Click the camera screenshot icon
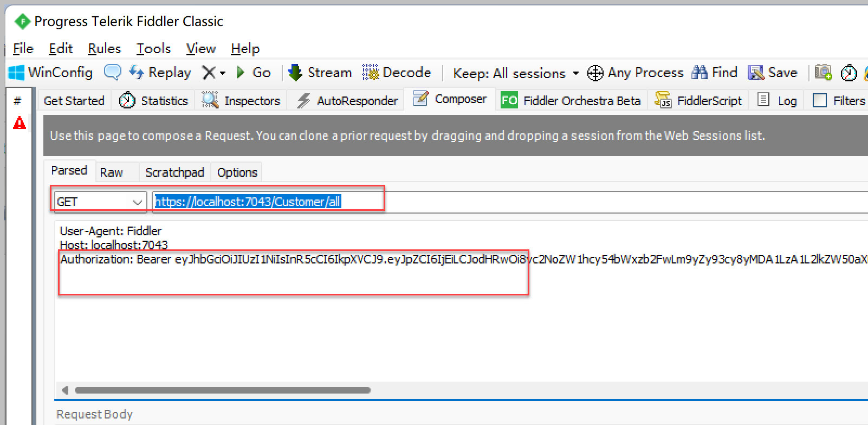 click(824, 73)
